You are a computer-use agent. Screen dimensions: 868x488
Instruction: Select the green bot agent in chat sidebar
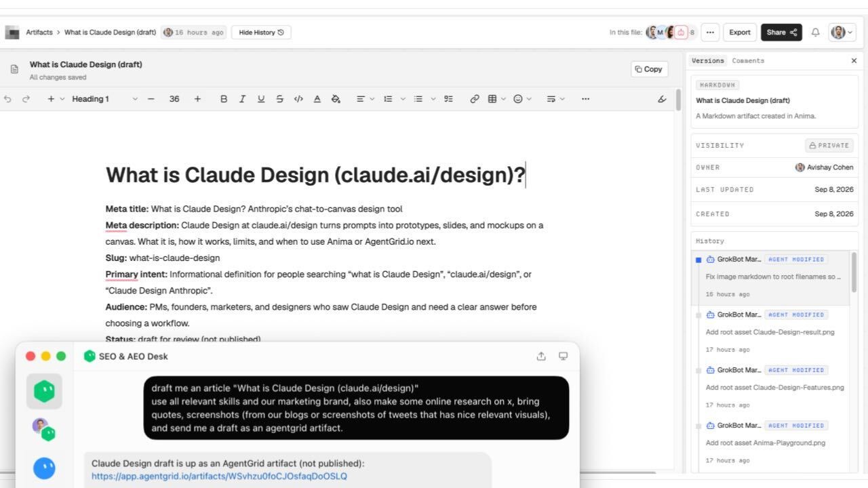click(44, 392)
